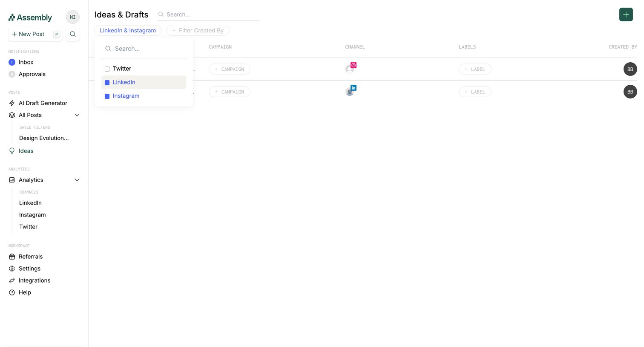Screen dimensions: 644x347
Task: Open LinkedIn analytics channel
Action: pyautogui.click(x=30, y=203)
